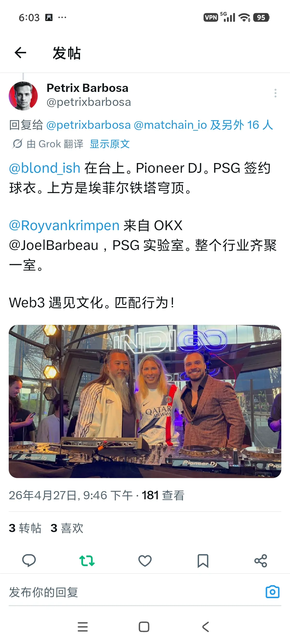This screenshot has width=290, height=644.
Task: Open Petrix Barbosa's profile avatar
Action: (23, 96)
